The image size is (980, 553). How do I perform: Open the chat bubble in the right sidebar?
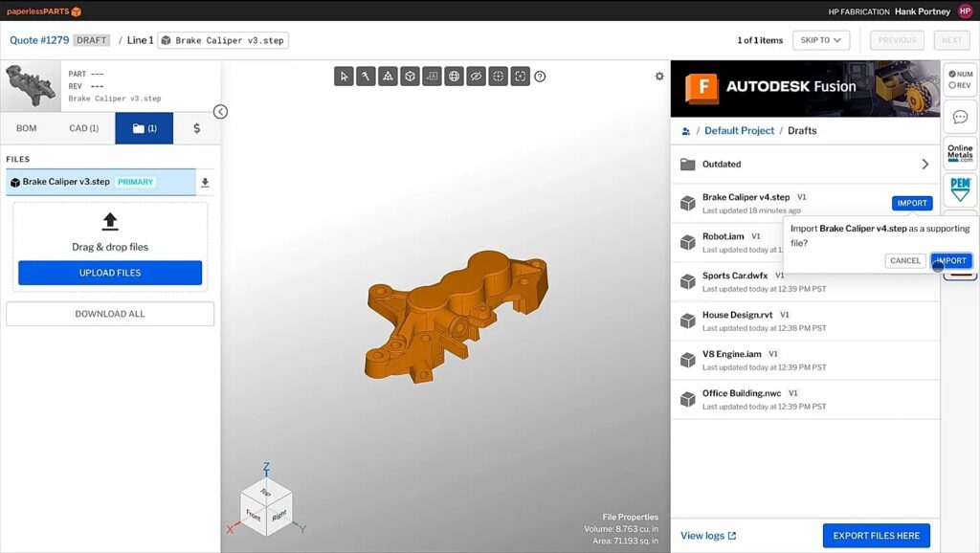tap(959, 117)
